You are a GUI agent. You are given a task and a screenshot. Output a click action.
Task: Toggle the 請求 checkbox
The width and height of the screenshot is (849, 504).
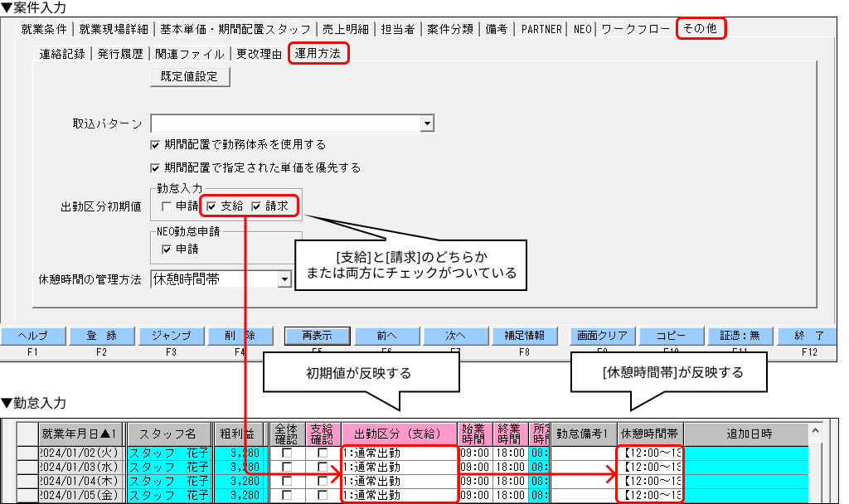256,206
